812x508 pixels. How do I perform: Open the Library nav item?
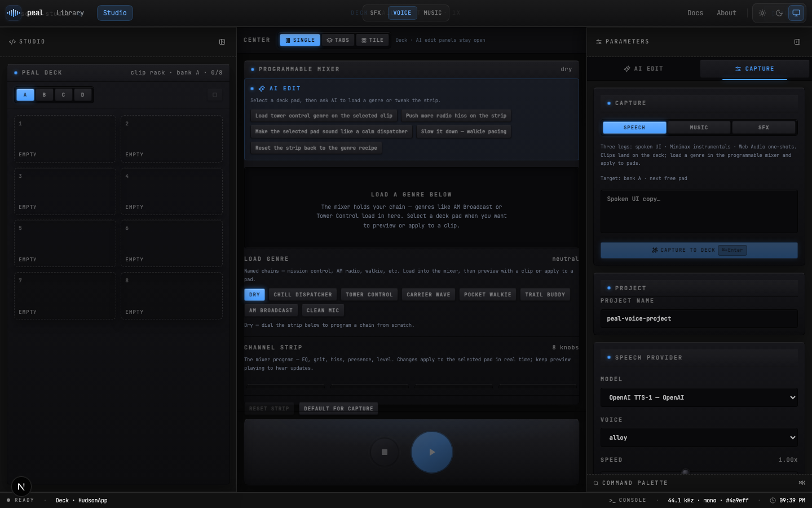pos(70,13)
